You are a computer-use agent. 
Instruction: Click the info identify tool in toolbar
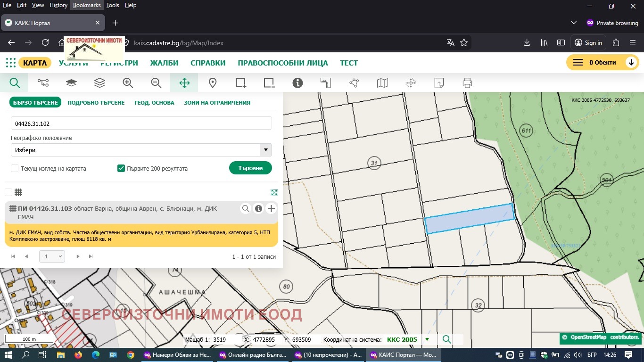point(297,83)
